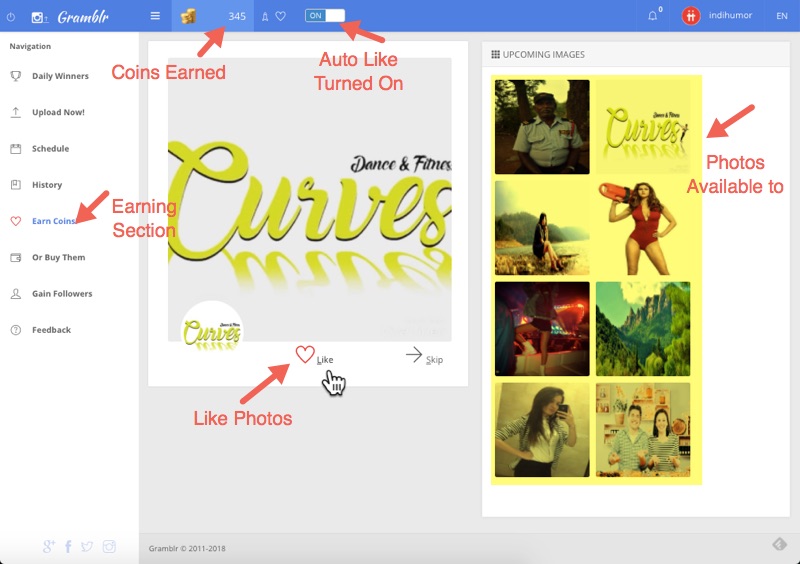
Task: Open the Schedule page
Action: point(51,149)
